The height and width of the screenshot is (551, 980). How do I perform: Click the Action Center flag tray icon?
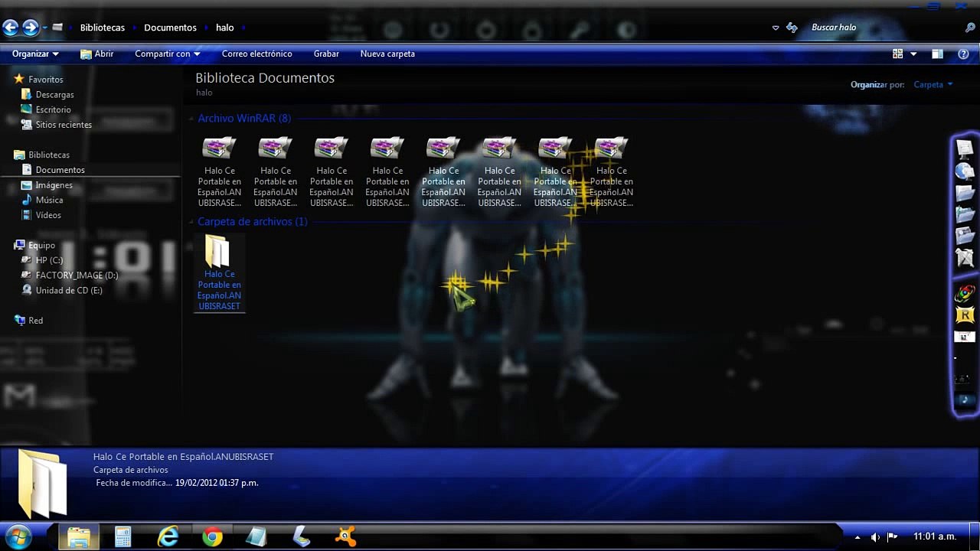point(892,537)
